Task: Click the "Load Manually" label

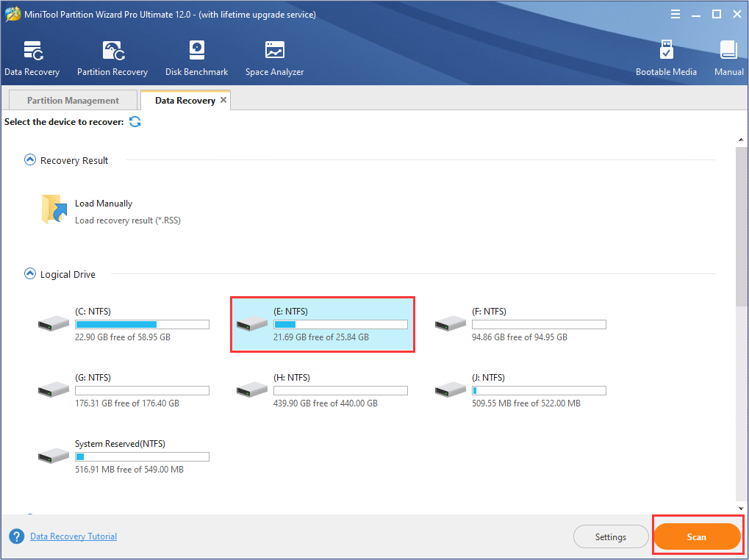Action: [x=104, y=204]
